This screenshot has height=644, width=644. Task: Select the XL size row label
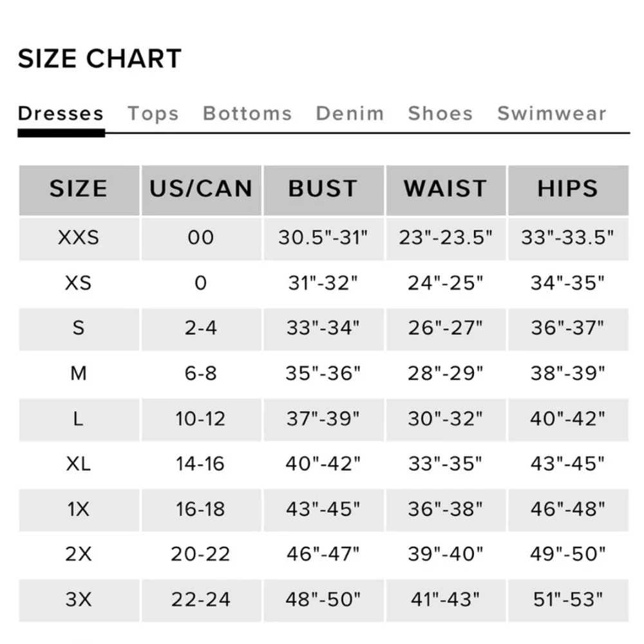[x=79, y=463]
